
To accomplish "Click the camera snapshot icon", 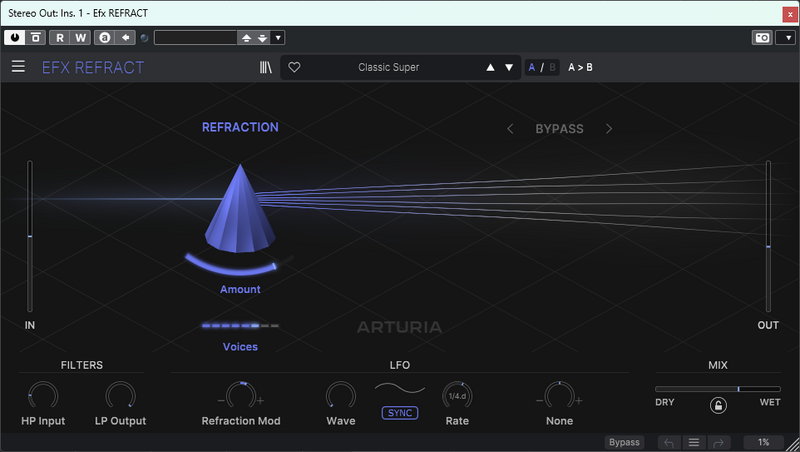I will pyautogui.click(x=762, y=38).
